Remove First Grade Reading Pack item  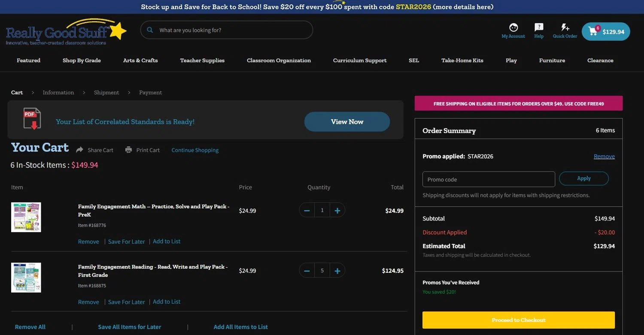tap(88, 302)
